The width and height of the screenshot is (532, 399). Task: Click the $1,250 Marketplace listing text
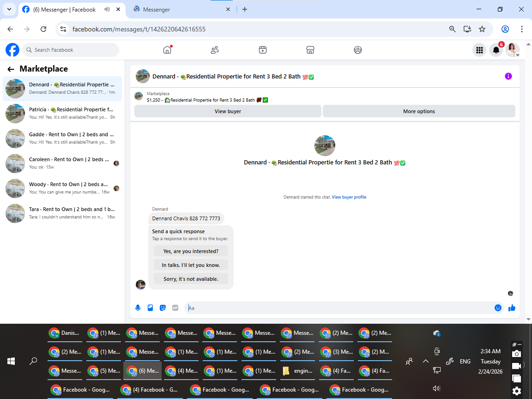[207, 100]
